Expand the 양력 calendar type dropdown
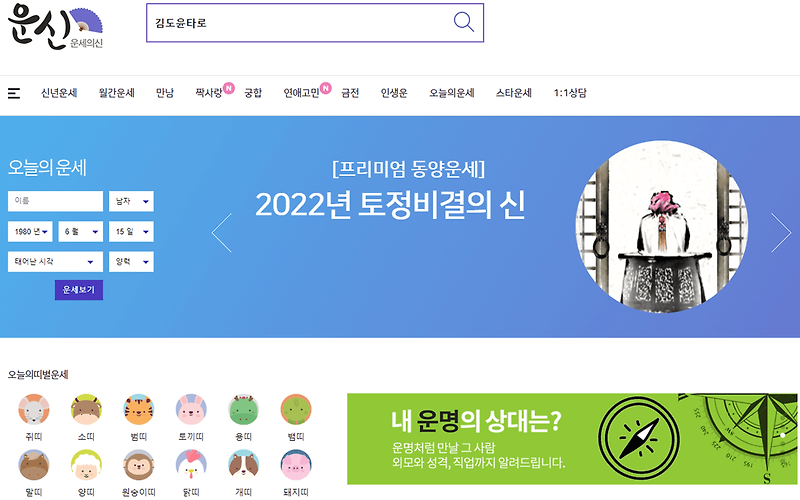 click(x=131, y=261)
